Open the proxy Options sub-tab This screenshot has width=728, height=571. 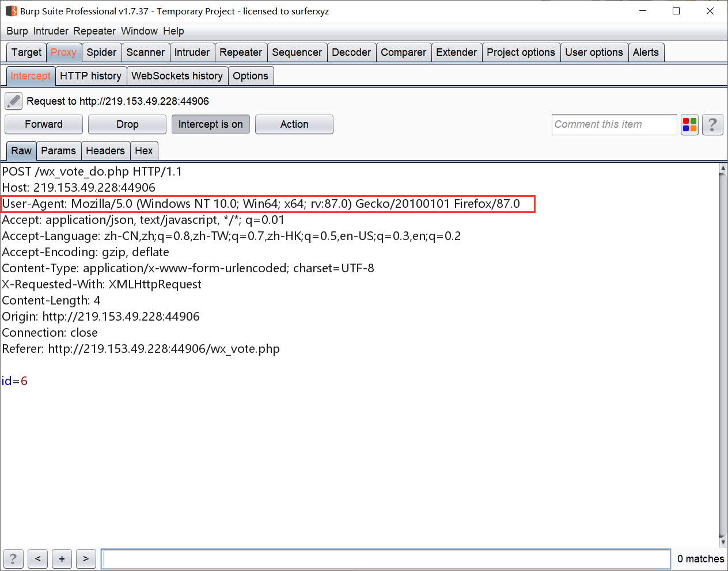coord(251,76)
